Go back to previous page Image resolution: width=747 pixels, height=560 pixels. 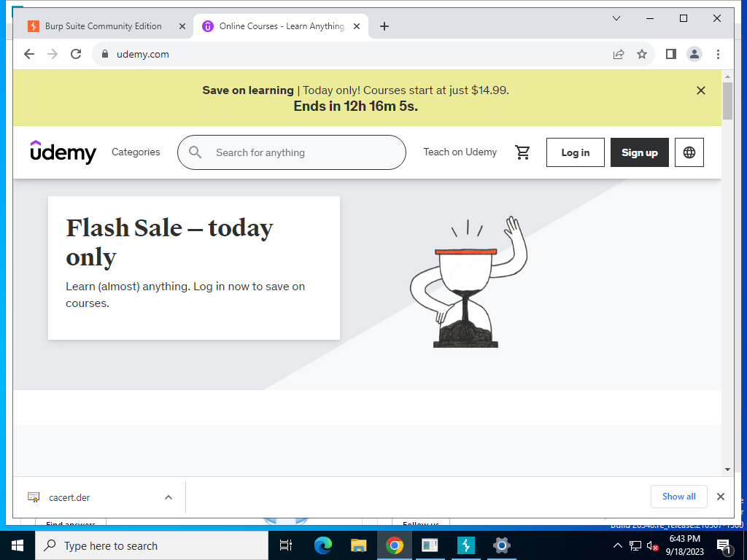pyautogui.click(x=29, y=54)
